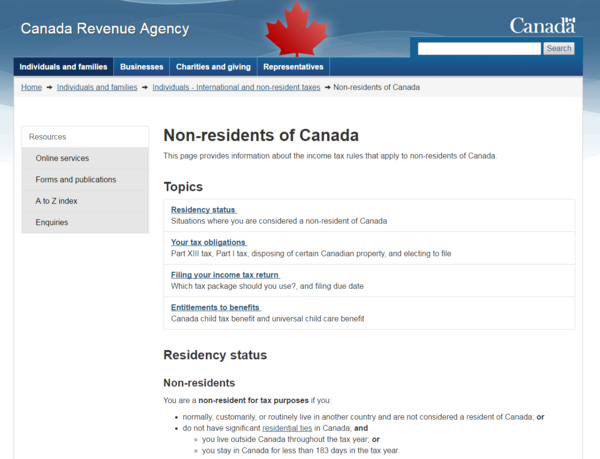Click 'This page provides information' intro sentence

(330, 156)
